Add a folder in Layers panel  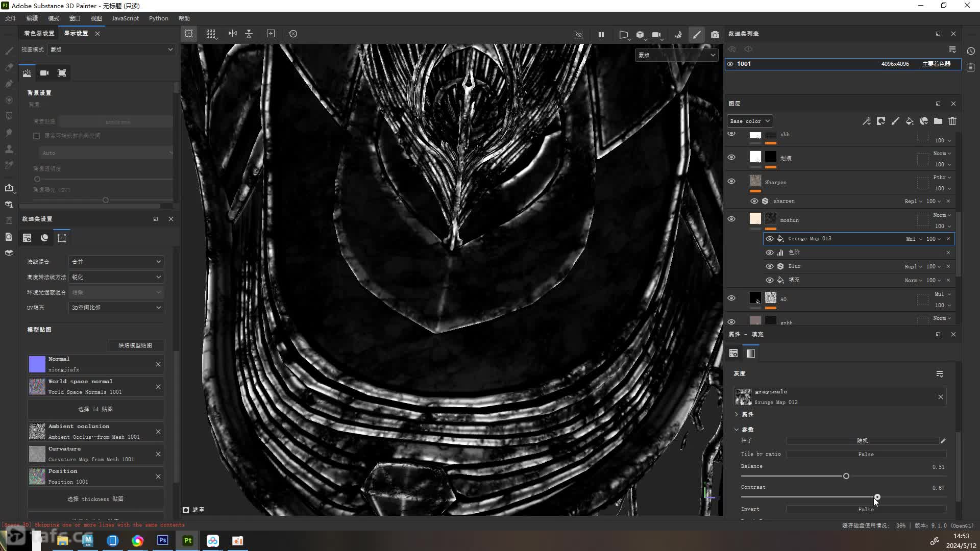(x=938, y=121)
